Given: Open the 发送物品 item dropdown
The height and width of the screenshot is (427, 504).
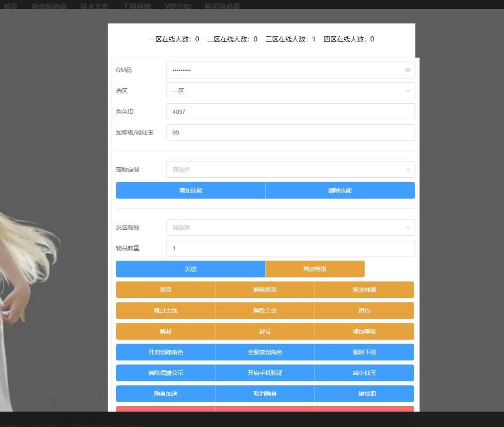Looking at the screenshot, I should pyautogui.click(x=290, y=227).
